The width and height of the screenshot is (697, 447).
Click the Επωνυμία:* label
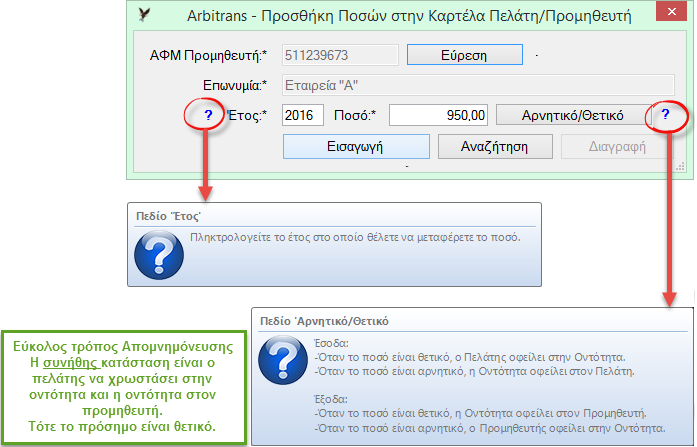tap(235, 85)
